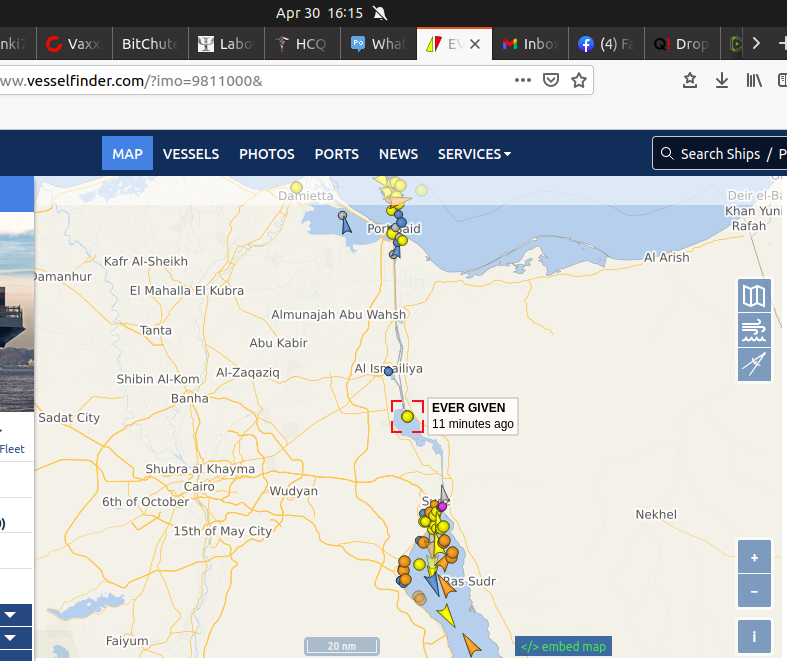This screenshot has height=661, width=787.
Task: Expand the second side panel dropdown arrow
Action: click(x=10, y=638)
